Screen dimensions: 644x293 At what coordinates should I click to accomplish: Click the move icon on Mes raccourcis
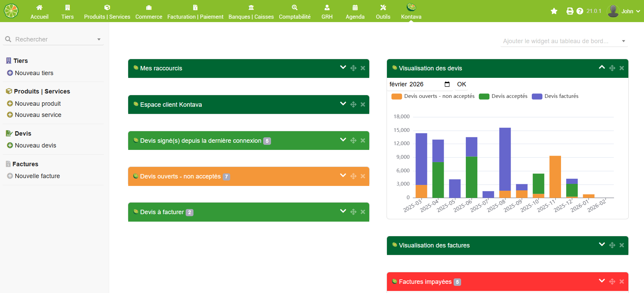coord(353,68)
